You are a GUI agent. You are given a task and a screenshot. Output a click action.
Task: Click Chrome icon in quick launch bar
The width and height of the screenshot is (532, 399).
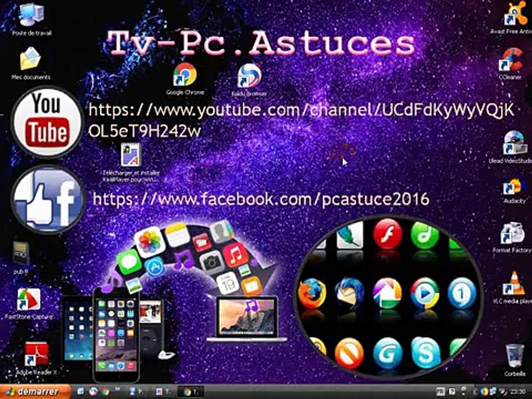click(x=105, y=392)
